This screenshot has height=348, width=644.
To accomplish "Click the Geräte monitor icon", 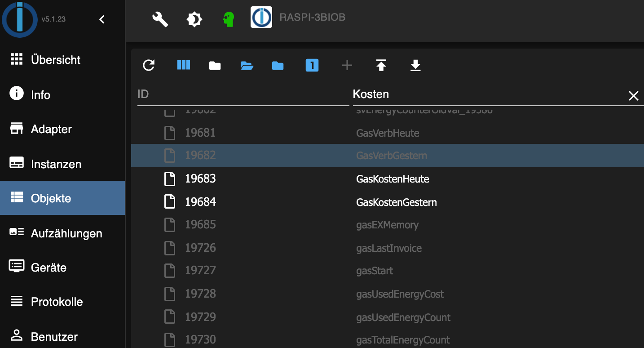I will (x=17, y=266).
